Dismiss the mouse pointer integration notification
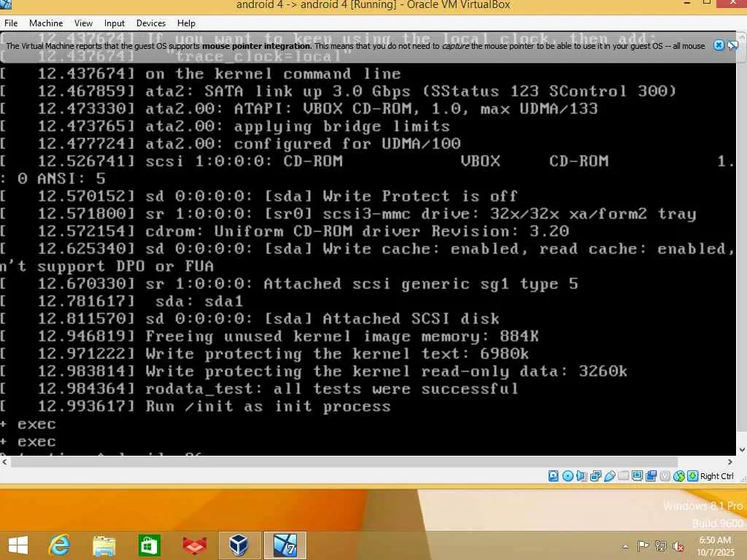The height and width of the screenshot is (560, 747). [x=719, y=45]
